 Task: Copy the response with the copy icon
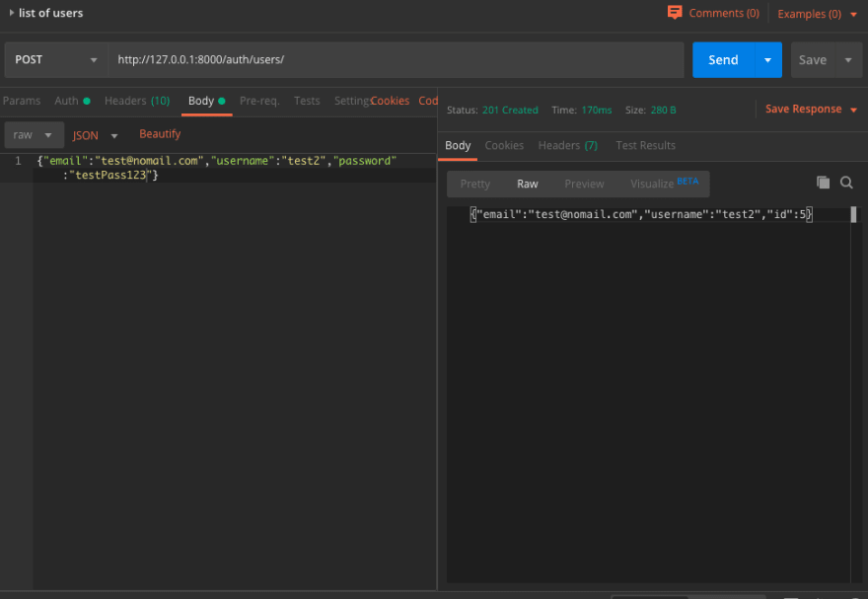click(824, 183)
